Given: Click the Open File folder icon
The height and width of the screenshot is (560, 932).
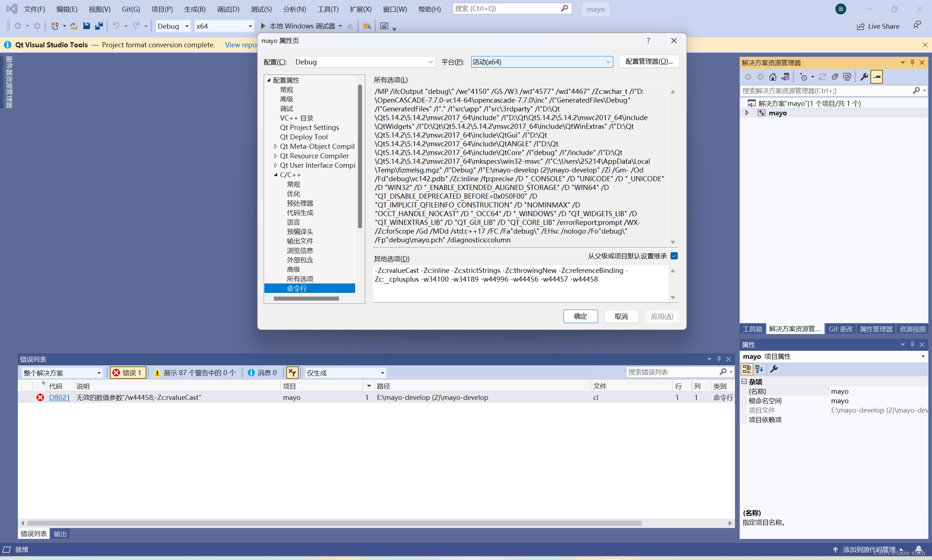Looking at the screenshot, I should 74,26.
